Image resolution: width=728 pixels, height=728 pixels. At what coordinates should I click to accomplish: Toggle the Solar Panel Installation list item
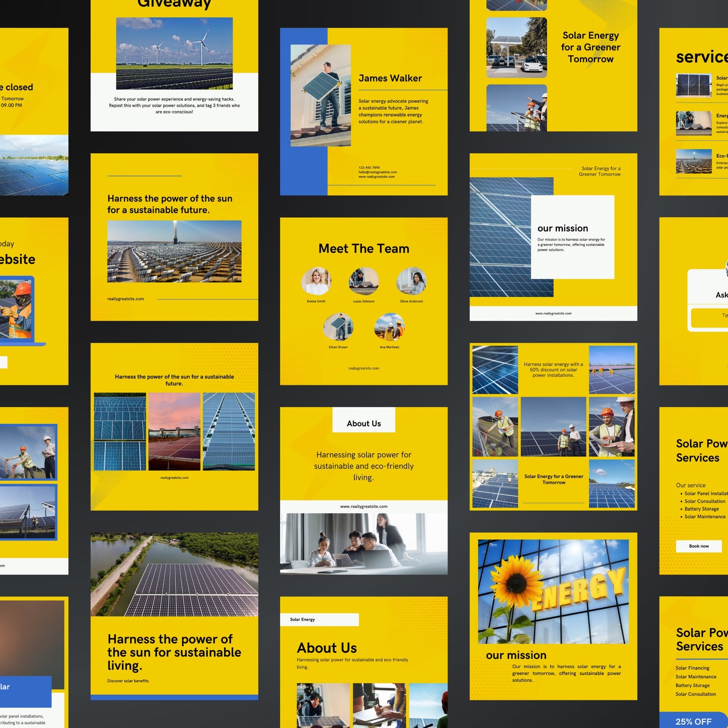[705, 493]
